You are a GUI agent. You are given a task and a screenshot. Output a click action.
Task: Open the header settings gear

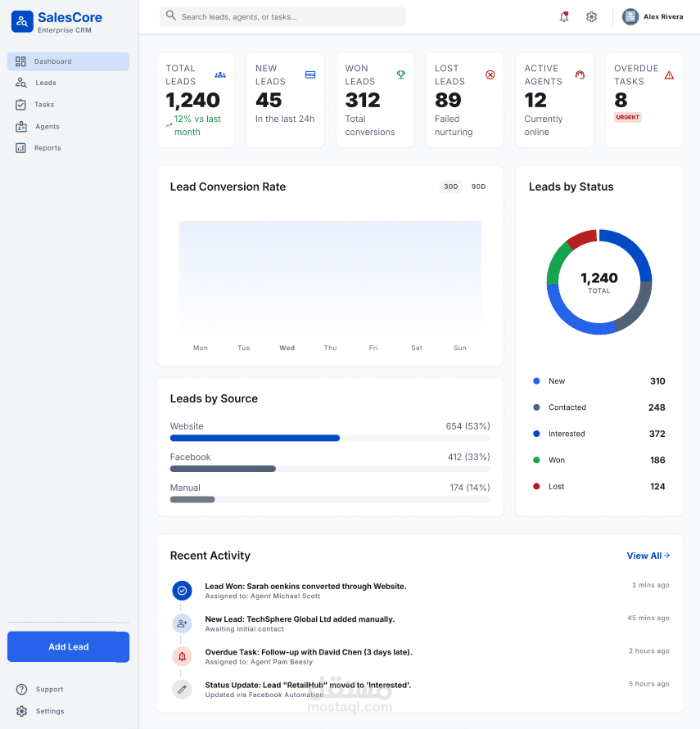591,16
